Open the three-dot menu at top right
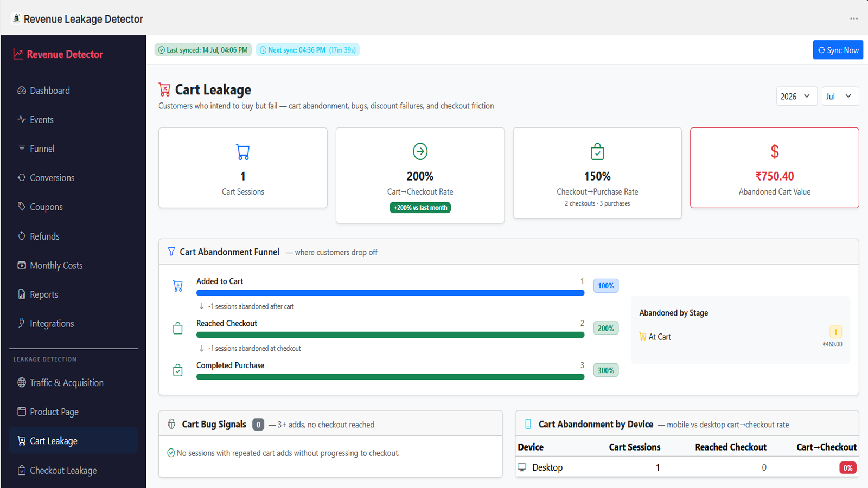This screenshot has height=488, width=868. (x=854, y=18)
